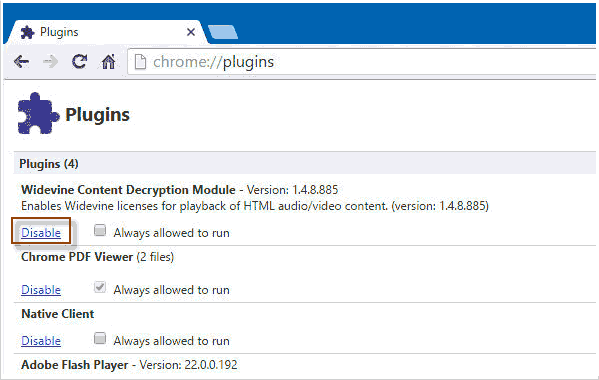Image resolution: width=599 pixels, height=380 pixels.
Task: Click Widevine Content Decryption Module title
Action: click(128, 190)
